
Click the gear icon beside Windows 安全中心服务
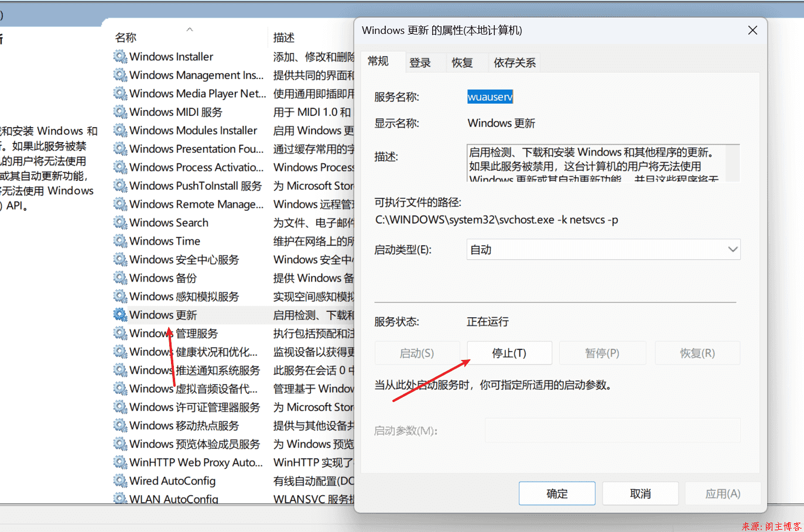120,259
